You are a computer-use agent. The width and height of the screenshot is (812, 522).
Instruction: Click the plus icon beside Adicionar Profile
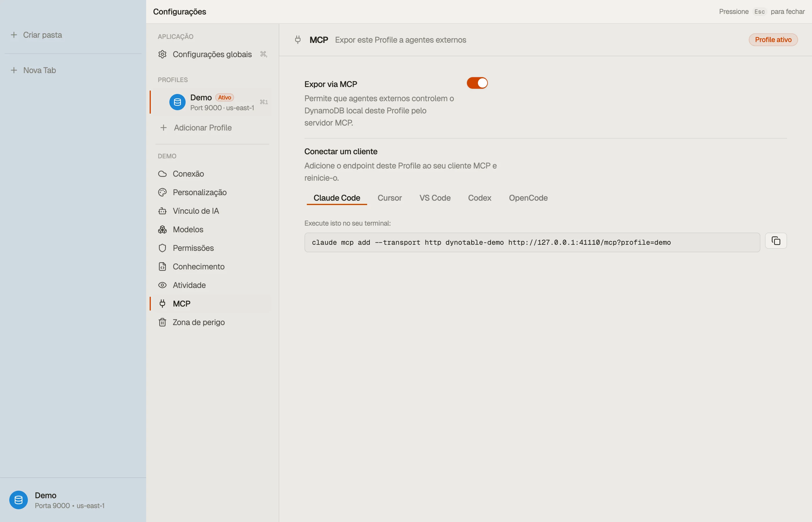(163, 128)
